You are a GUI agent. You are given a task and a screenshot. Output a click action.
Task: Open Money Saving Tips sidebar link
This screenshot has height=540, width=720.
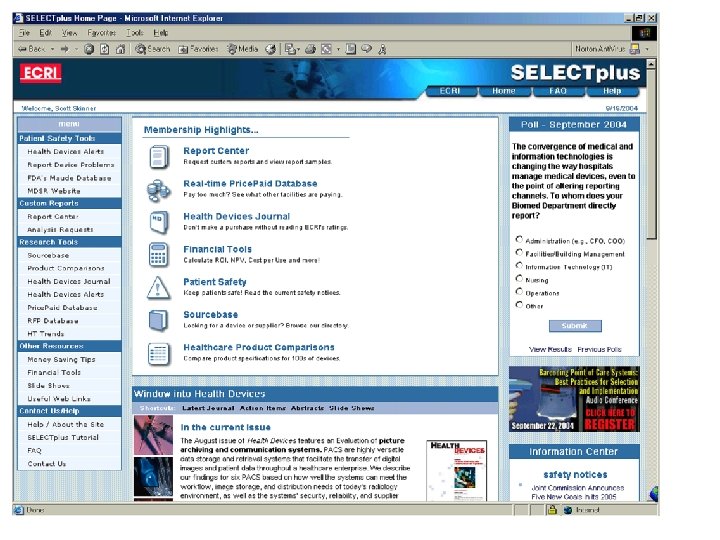click(x=62, y=360)
